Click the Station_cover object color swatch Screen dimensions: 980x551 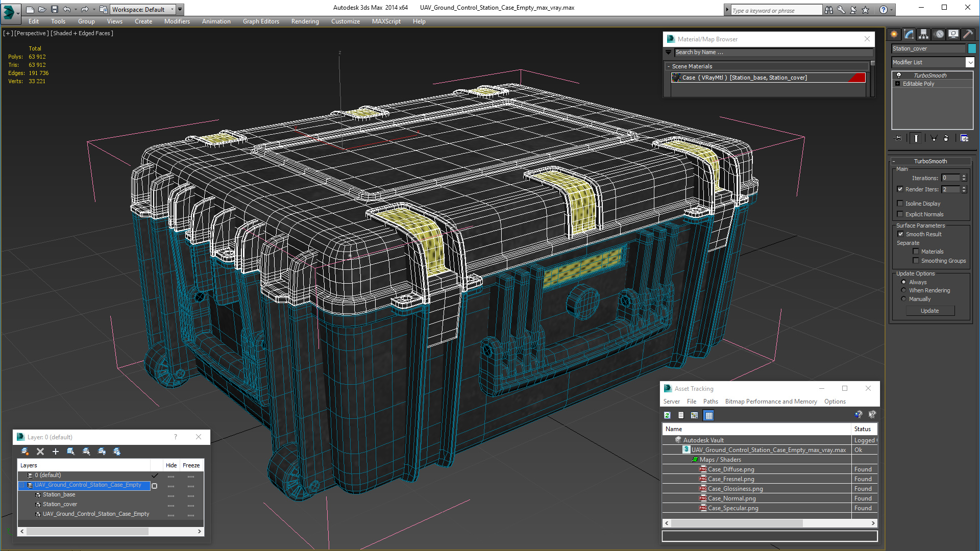pos(971,48)
